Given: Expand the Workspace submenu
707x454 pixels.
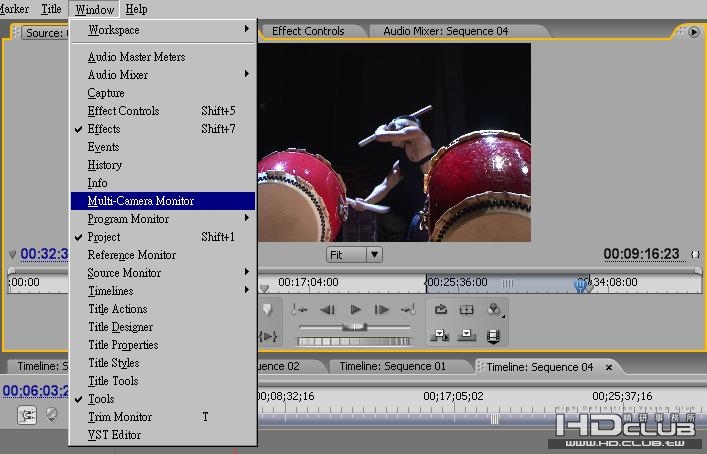Looking at the screenshot, I should pos(163,30).
